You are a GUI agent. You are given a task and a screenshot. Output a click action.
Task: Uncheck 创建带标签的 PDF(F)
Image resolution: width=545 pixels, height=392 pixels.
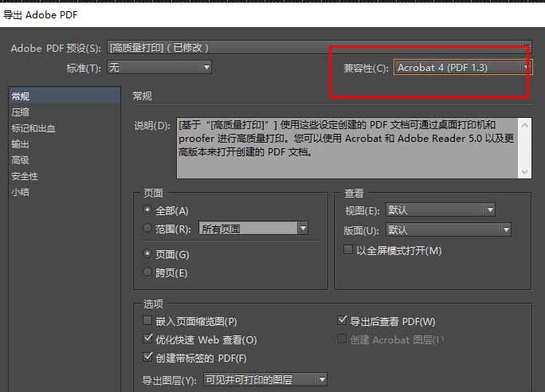click(147, 357)
